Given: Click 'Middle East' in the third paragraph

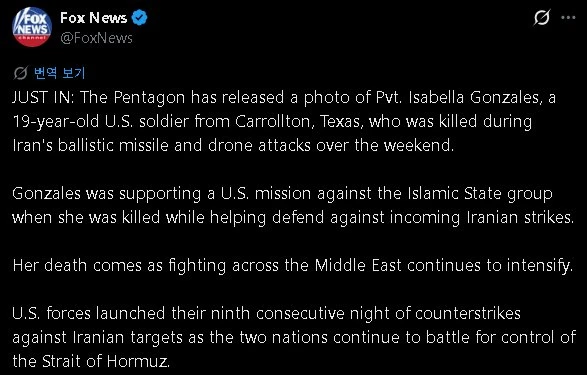Looking at the screenshot, I should (x=358, y=265).
